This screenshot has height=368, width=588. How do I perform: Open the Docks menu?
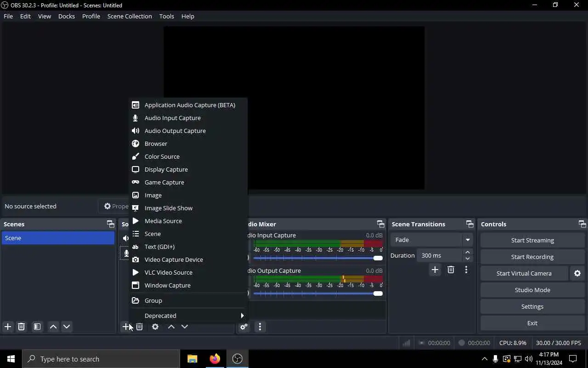click(x=67, y=16)
